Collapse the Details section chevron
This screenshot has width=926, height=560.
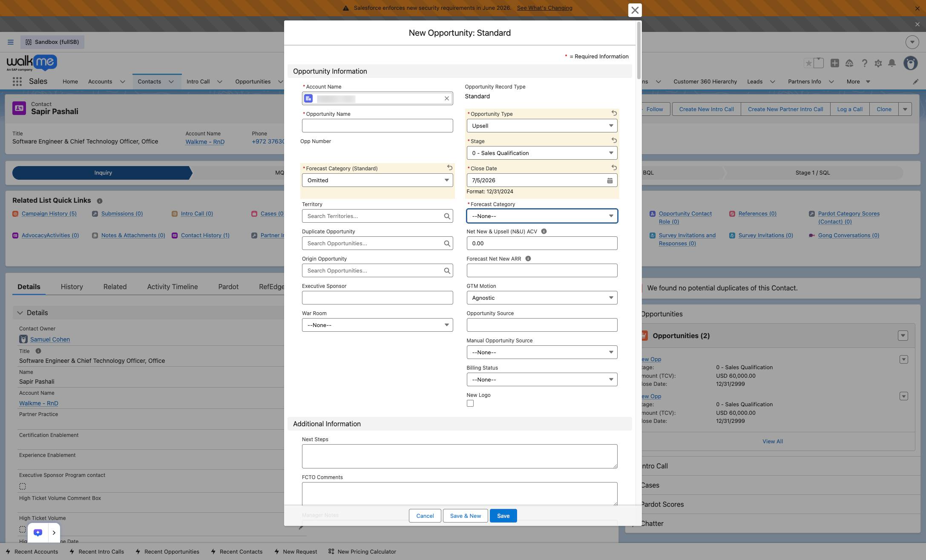tap(20, 313)
